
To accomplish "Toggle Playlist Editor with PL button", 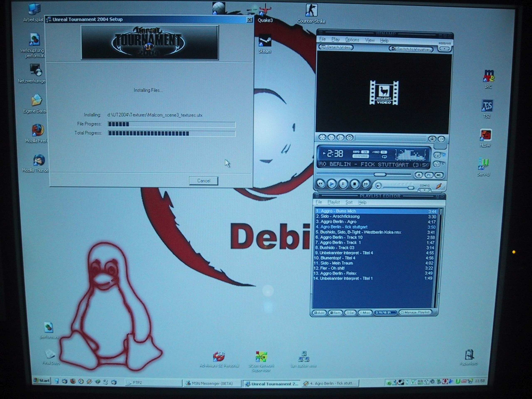I will 429,175.
